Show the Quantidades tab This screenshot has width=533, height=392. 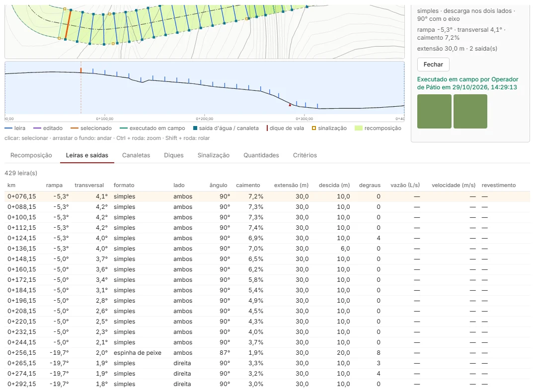click(x=261, y=155)
